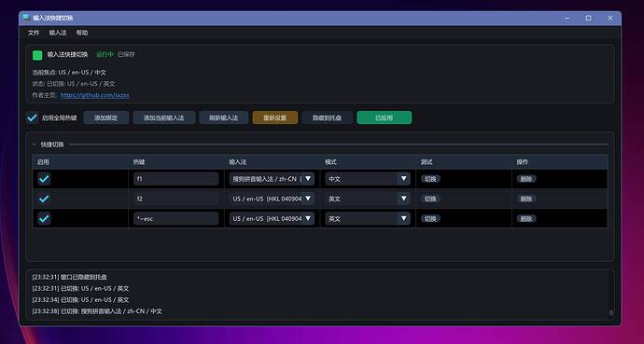
Task: Click the f1 hotkey input field
Action: 175,179
